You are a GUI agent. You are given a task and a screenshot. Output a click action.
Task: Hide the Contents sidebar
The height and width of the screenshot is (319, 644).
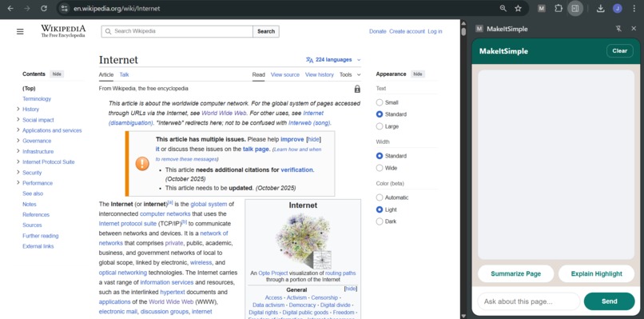point(57,74)
